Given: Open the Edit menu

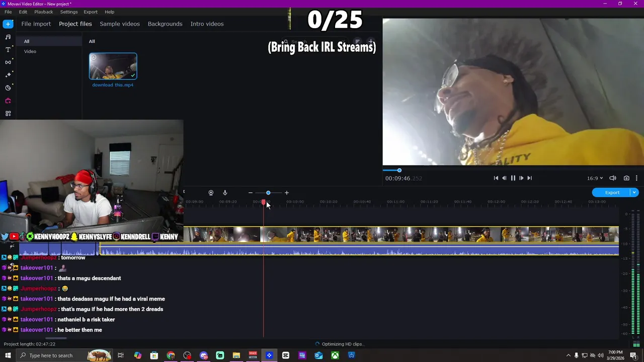Looking at the screenshot, I should pyautogui.click(x=23, y=12).
